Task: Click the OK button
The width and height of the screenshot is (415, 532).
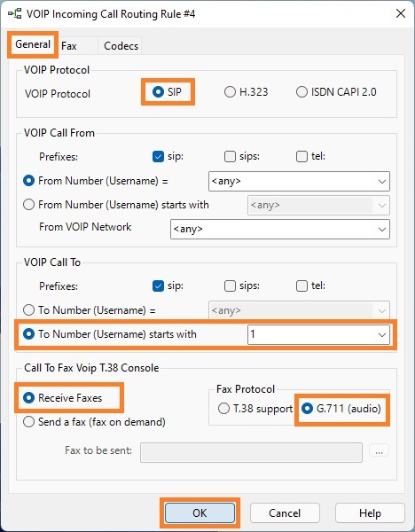Action: [x=200, y=513]
